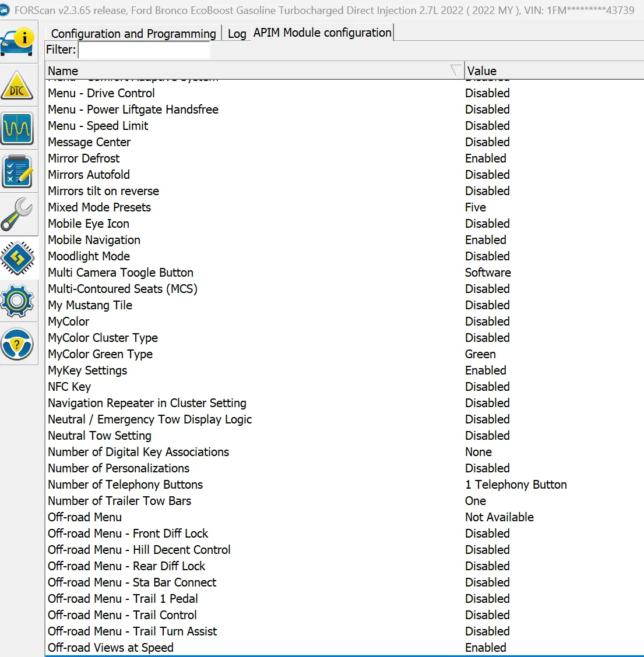Select the plain Off-road Menu row

344,518
